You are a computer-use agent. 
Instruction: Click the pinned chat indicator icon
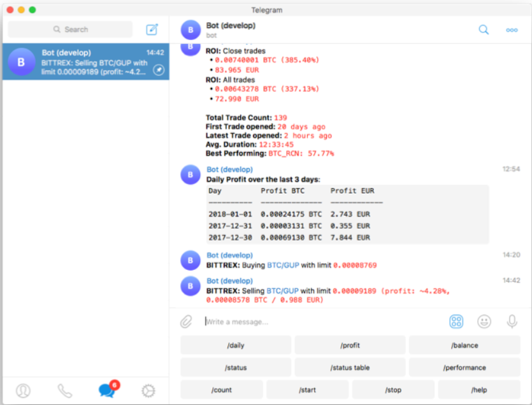point(159,70)
